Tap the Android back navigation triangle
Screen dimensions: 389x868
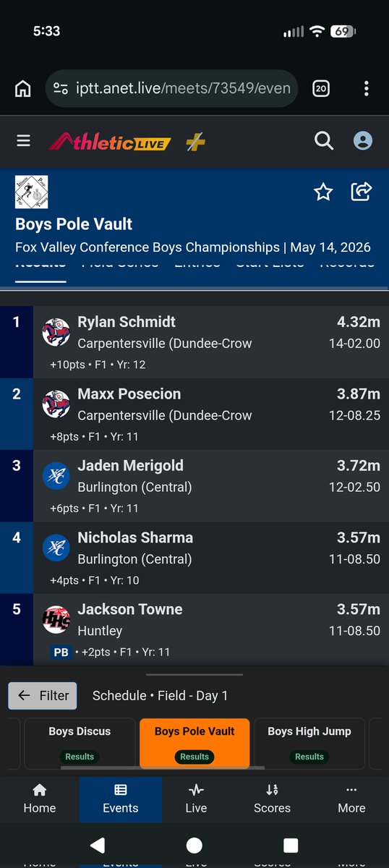pyautogui.click(x=97, y=845)
